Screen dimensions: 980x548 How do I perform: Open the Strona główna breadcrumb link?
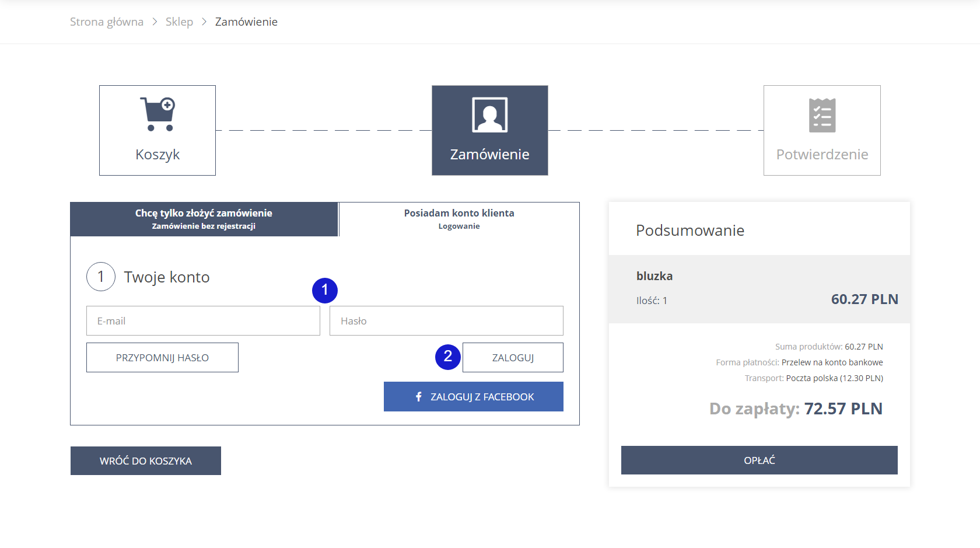tap(107, 22)
